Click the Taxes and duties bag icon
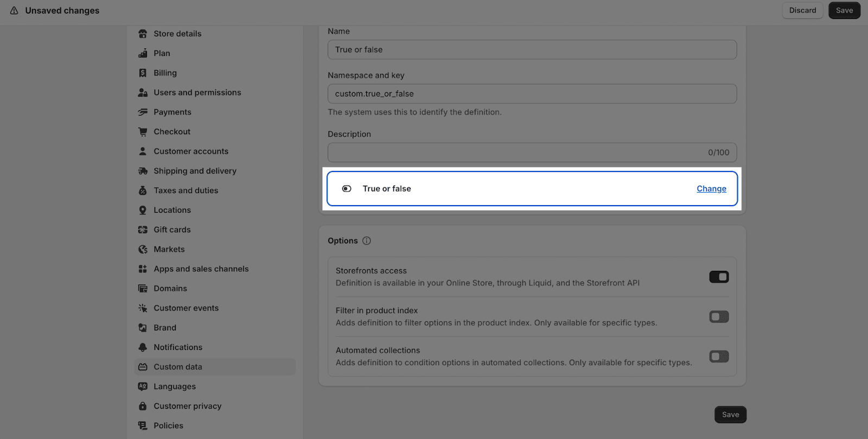Image resolution: width=868 pixels, height=439 pixels. pos(143,190)
